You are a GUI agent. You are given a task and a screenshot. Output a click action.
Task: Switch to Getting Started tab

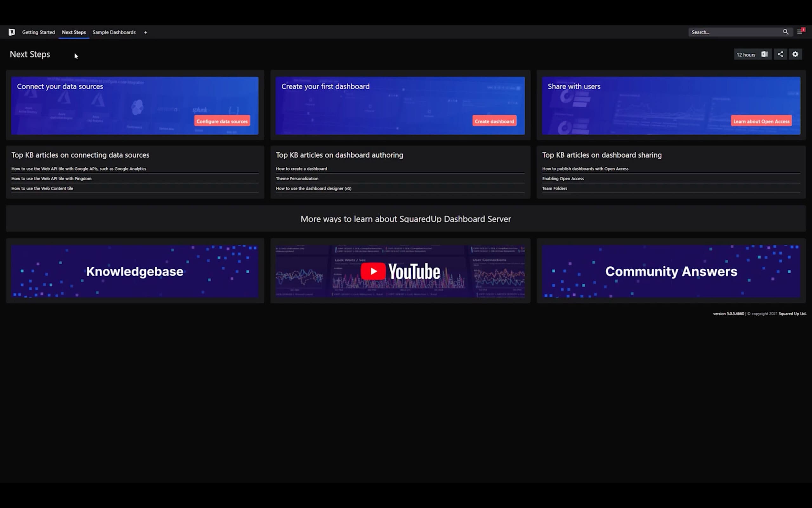(38, 32)
